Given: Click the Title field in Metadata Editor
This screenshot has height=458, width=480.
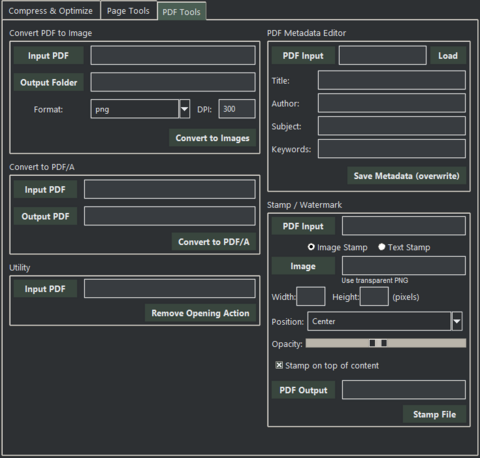Looking at the screenshot, I should [x=392, y=80].
